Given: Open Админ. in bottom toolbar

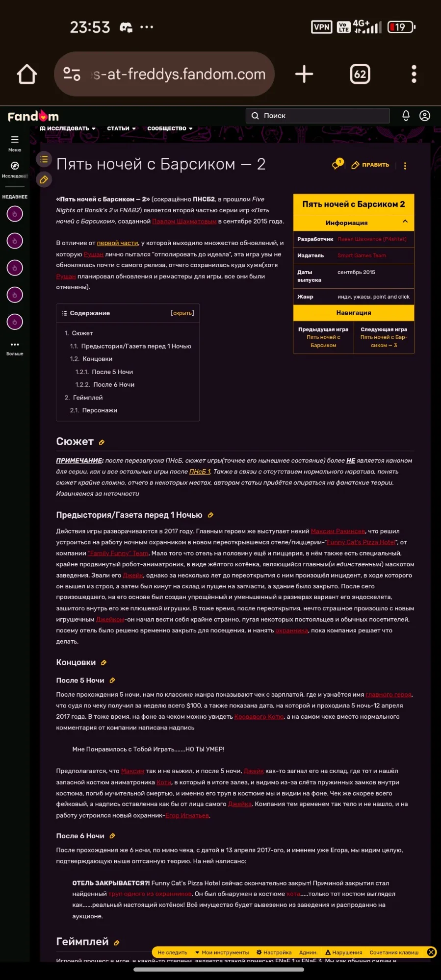Looking at the screenshot, I should 308,953.
